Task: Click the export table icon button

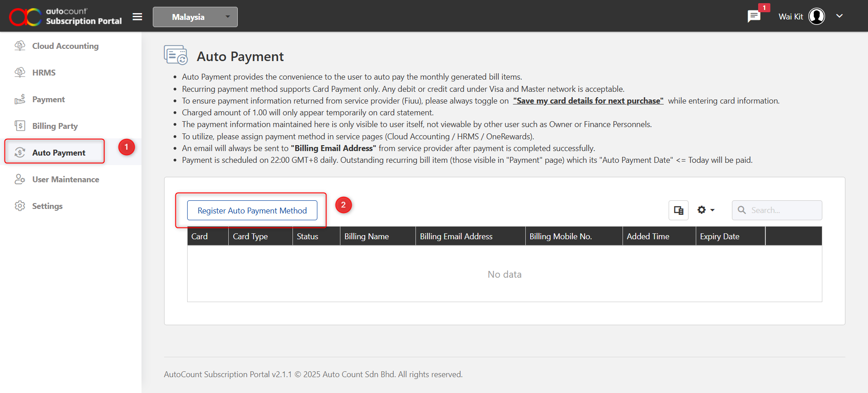Action: click(x=678, y=210)
